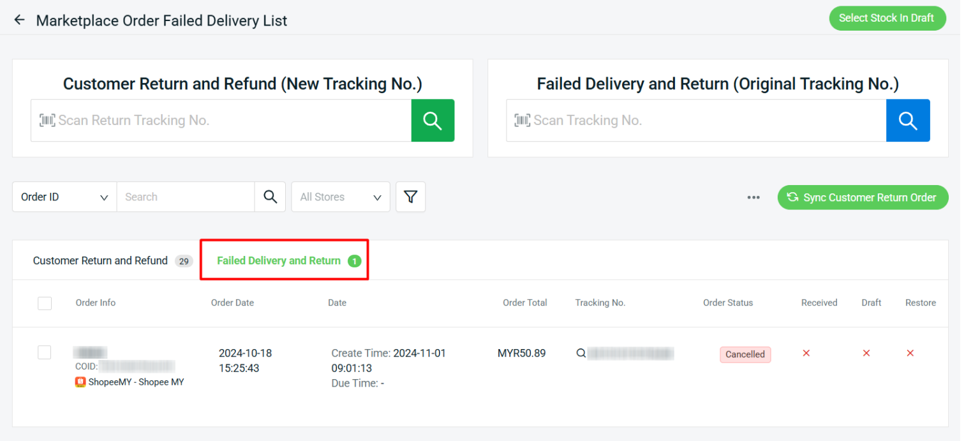This screenshot has width=980, height=441.
Task: Click the Cancelled status badge
Action: click(x=745, y=354)
